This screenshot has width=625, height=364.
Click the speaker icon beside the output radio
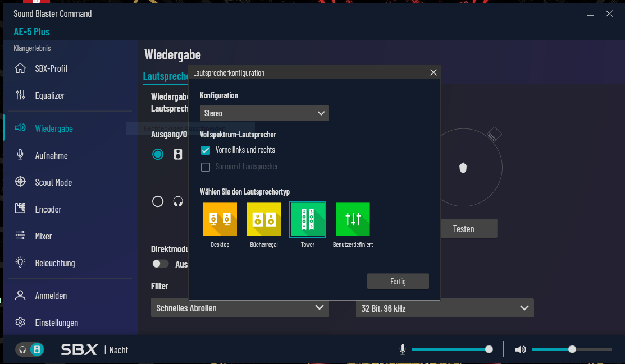pos(178,154)
